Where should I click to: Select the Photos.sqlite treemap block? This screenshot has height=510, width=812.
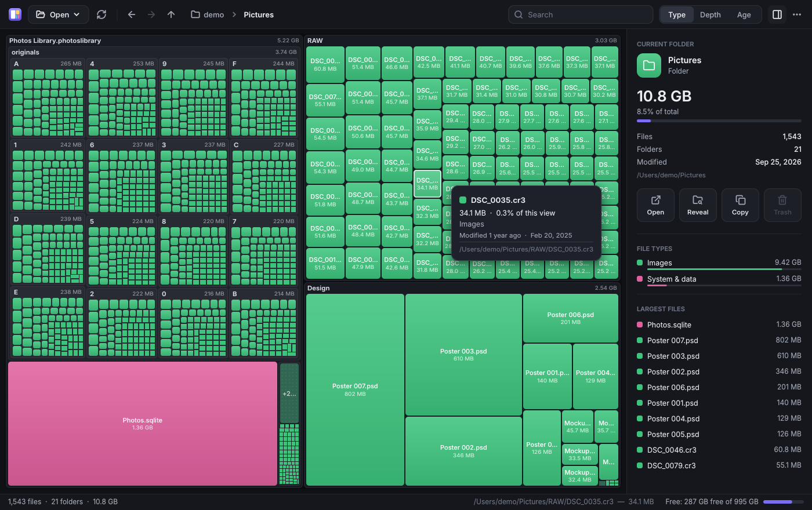point(143,424)
